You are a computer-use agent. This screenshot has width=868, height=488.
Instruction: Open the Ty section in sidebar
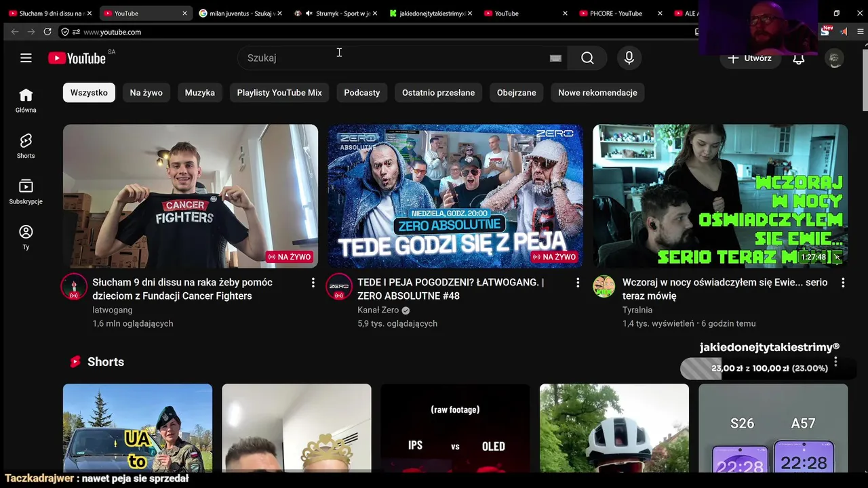tap(26, 237)
